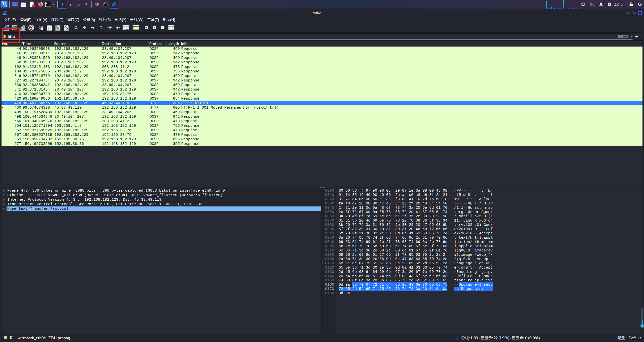Image resolution: width=644 pixels, height=342 pixels.
Task: Select packet 44 OCSP Request row
Action: pos(322,49)
